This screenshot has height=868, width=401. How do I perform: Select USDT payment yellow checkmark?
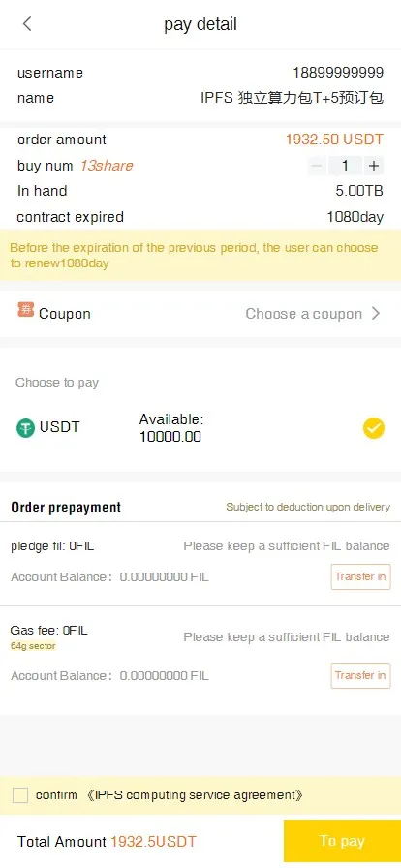tap(374, 428)
